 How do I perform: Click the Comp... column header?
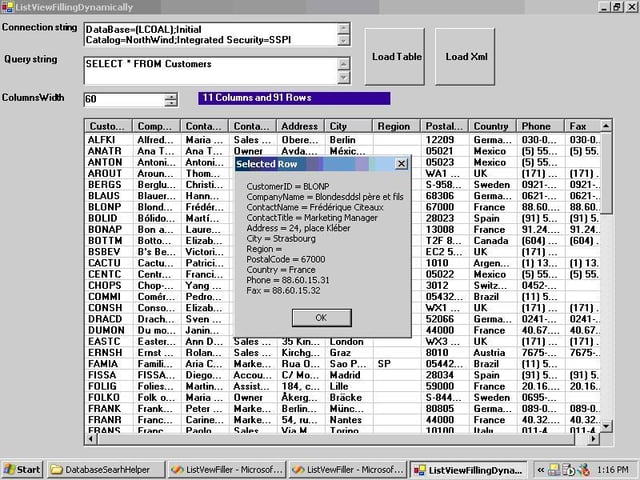coord(156,126)
